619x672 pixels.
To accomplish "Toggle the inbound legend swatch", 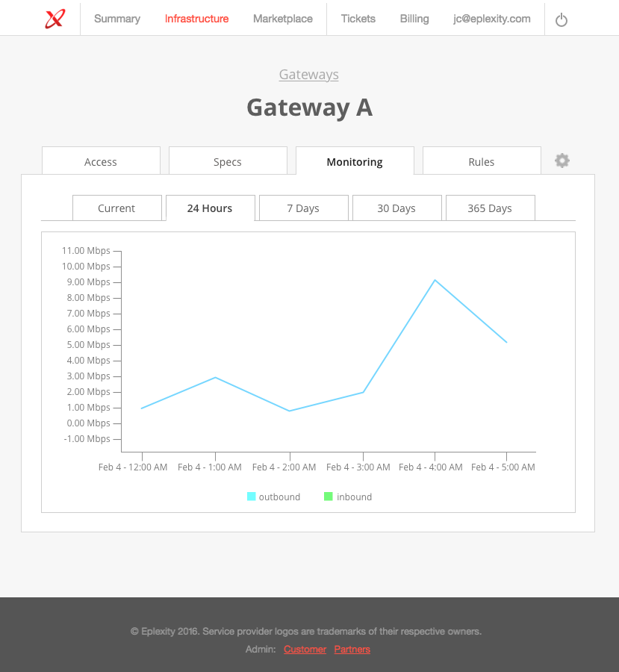I will (329, 497).
